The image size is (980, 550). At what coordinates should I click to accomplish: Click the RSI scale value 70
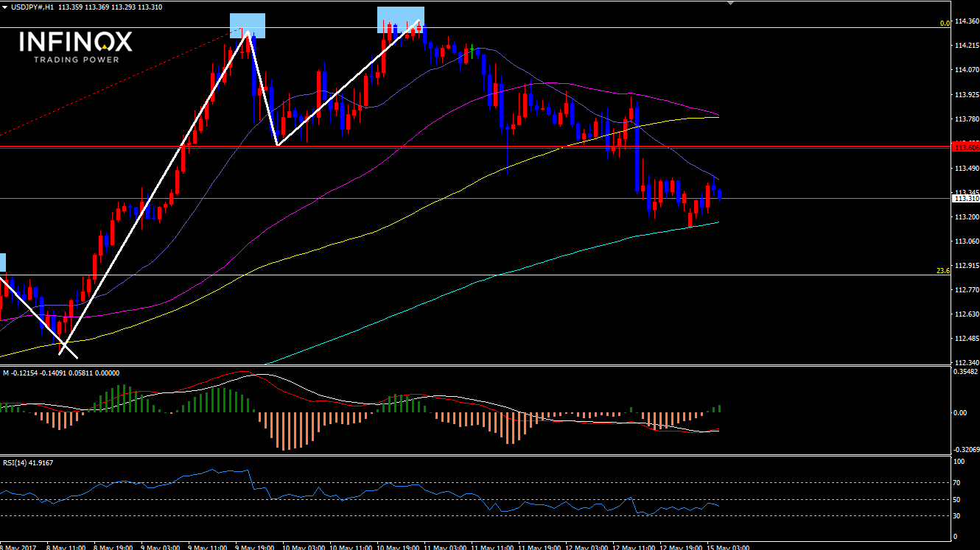pyautogui.click(x=958, y=483)
